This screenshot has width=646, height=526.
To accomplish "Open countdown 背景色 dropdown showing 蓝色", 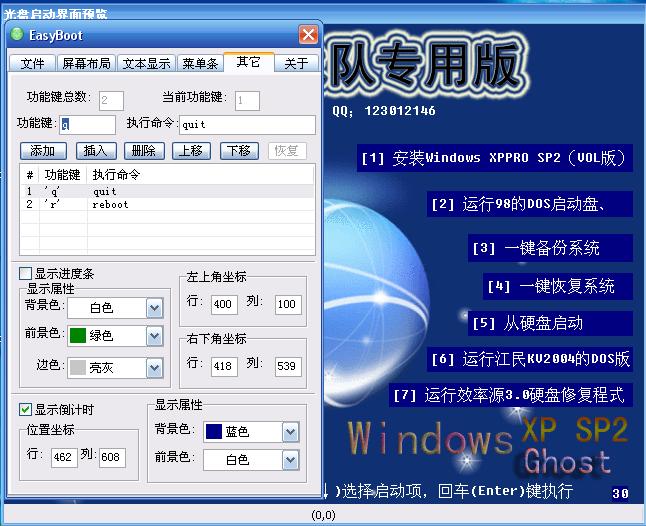I will coord(290,432).
